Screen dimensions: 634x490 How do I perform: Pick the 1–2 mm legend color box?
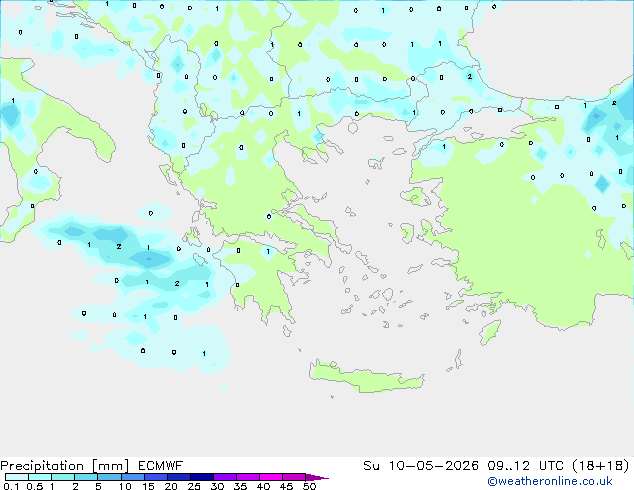pos(63,477)
